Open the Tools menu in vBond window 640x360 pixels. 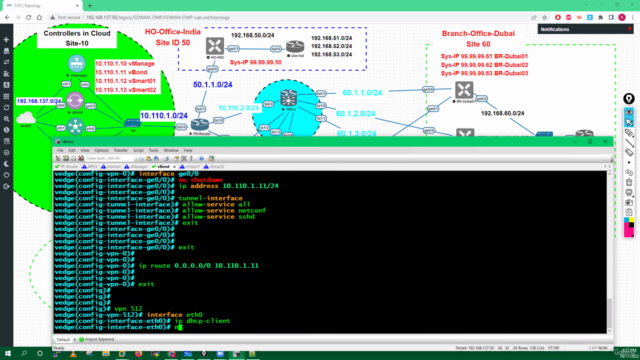point(153,150)
